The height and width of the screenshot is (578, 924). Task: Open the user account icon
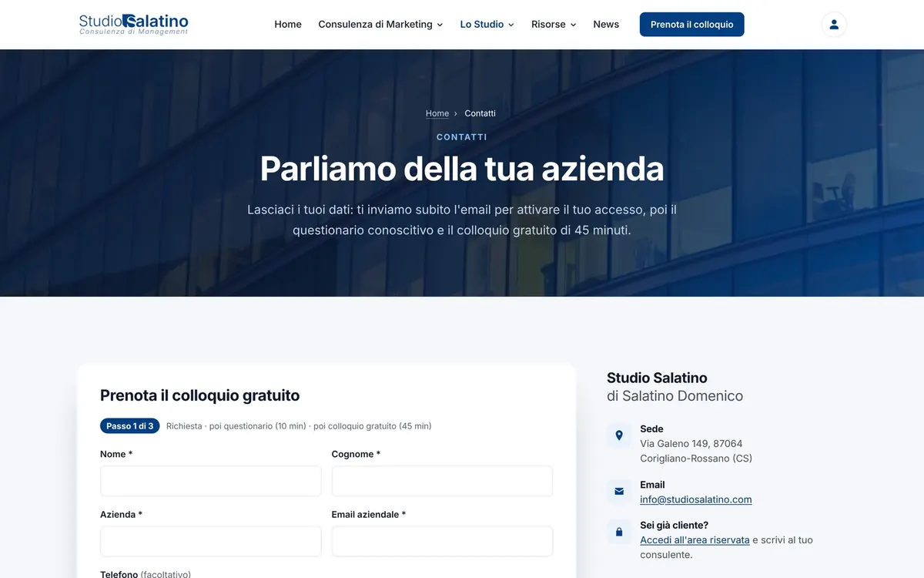click(834, 25)
